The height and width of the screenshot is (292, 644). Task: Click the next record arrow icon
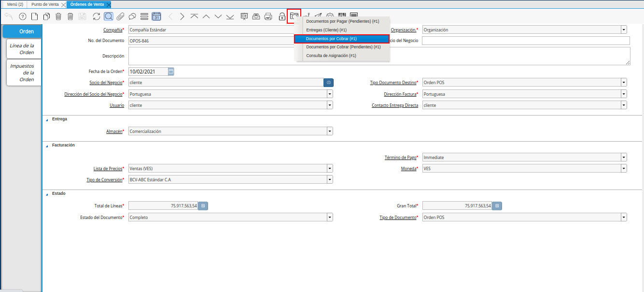[182, 16]
